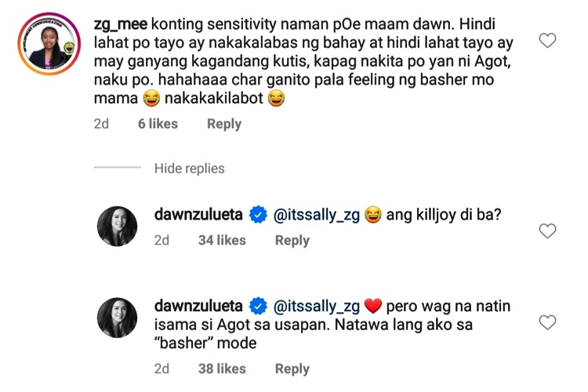Tap the verified badge on the killjoy reply

[x=258, y=216]
